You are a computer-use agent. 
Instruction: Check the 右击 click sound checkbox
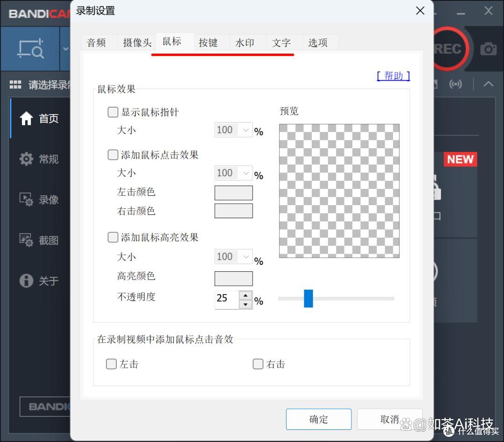[x=258, y=364]
